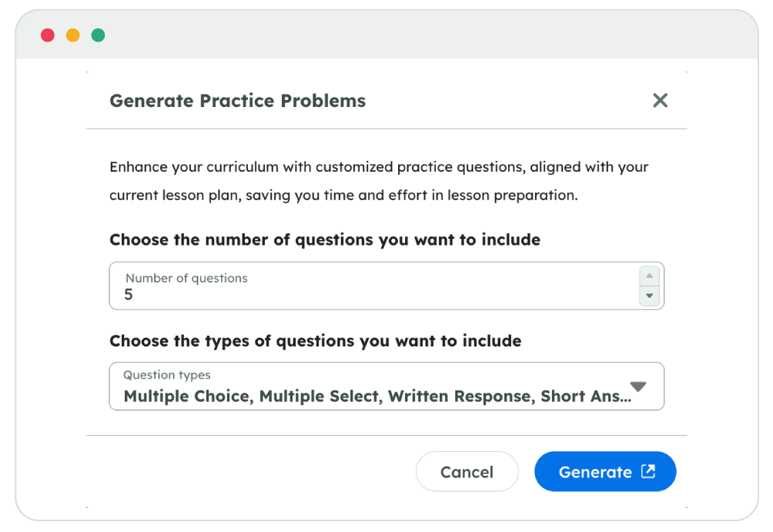Click the Generate button

coord(595,472)
